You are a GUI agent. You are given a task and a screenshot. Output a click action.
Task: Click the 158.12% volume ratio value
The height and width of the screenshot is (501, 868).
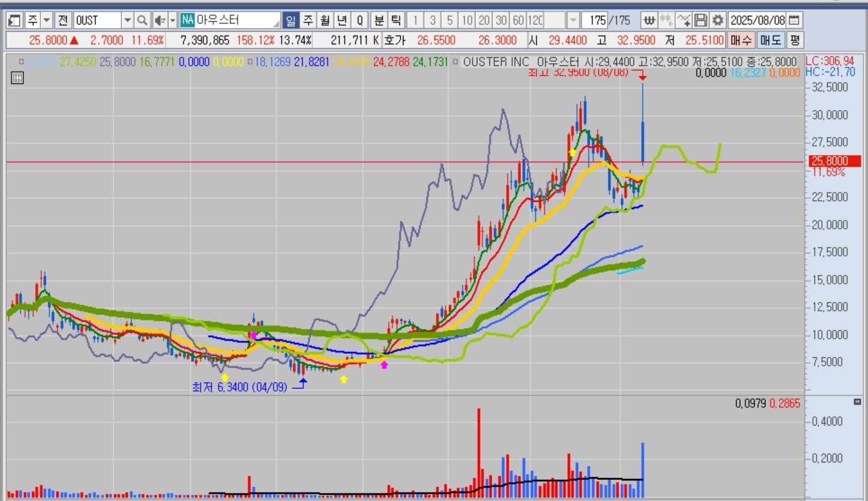(255, 41)
